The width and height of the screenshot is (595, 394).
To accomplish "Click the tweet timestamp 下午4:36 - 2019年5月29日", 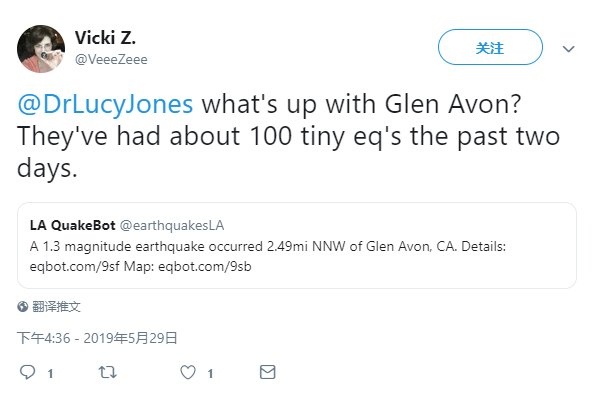I will 97,338.
